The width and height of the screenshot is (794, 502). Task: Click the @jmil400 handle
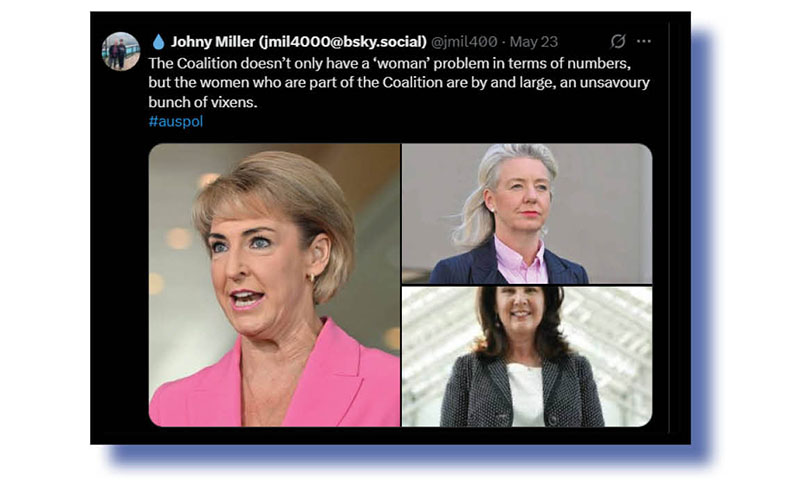coord(464,42)
